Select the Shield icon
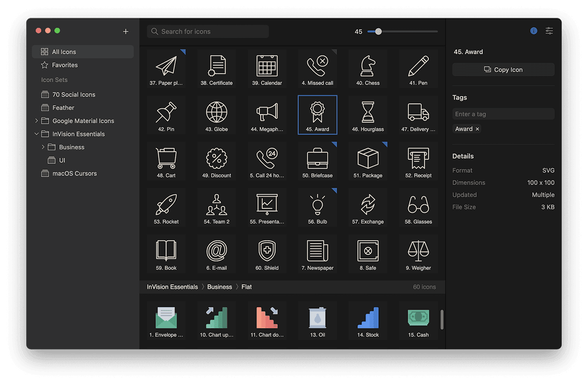Viewport: 588px width, 384px height. point(267,254)
